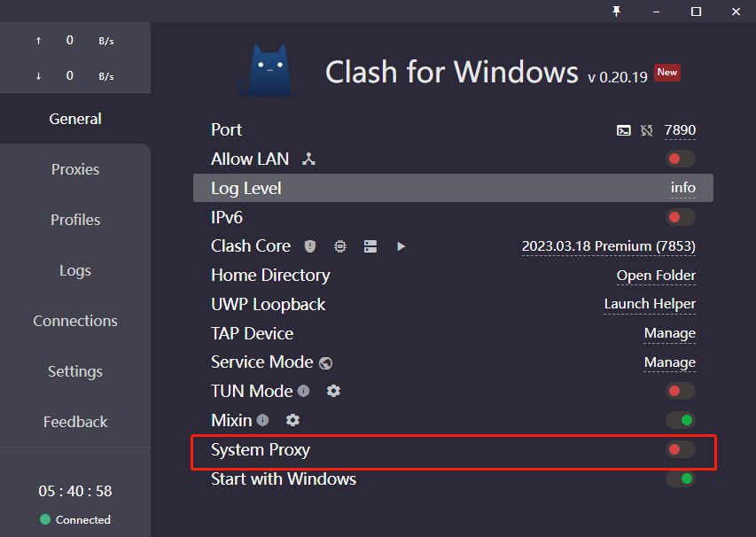The image size is (756, 537).
Task: Click the shield icon next to Clash Core
Action: tap(310, 246)
